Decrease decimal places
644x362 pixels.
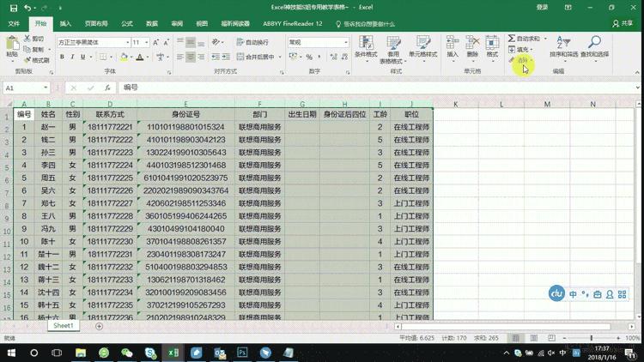pyautogui.click(x=344, y=57)
